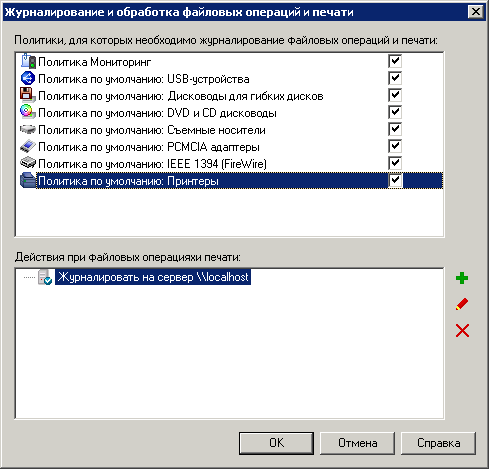Screen dimensions: 489x469
Task: Click the DVD and CD drives disc icon
Action: [28, 112]
